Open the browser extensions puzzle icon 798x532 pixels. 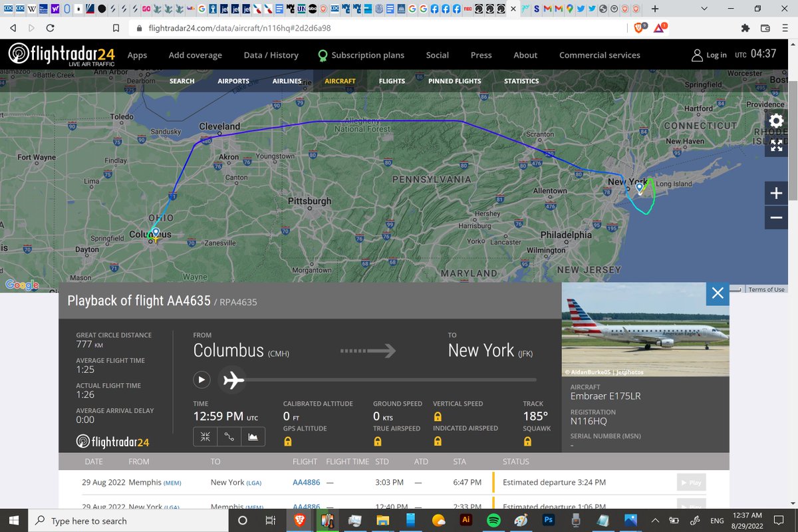click(745, 28)
